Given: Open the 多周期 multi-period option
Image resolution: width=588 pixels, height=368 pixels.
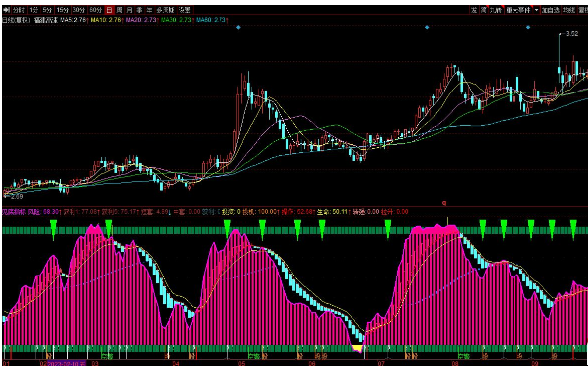Looking at the screenshot, I should (165, 9).
